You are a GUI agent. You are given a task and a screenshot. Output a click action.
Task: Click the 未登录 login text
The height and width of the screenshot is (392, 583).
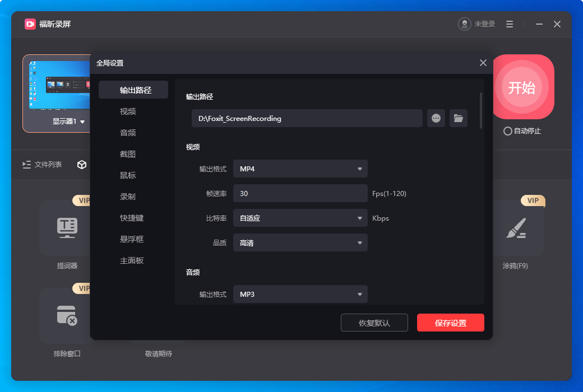click(x=485, y=24)
